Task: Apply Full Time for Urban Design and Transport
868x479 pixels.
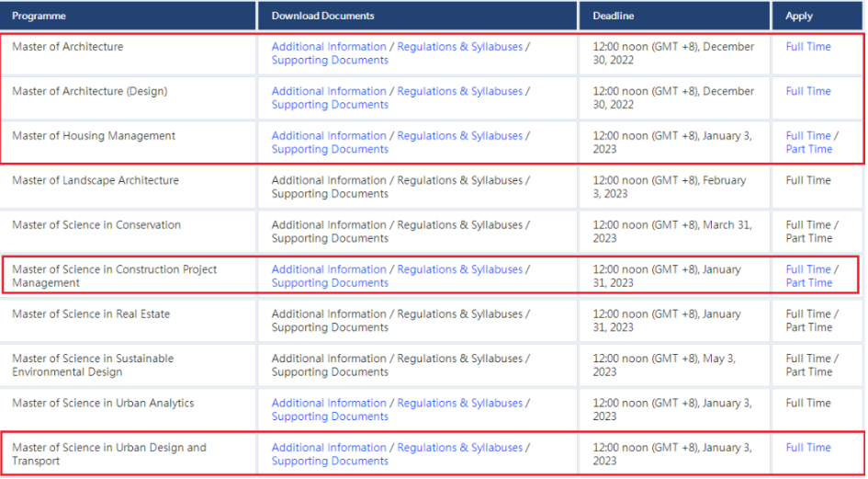Action: (807, 448)
